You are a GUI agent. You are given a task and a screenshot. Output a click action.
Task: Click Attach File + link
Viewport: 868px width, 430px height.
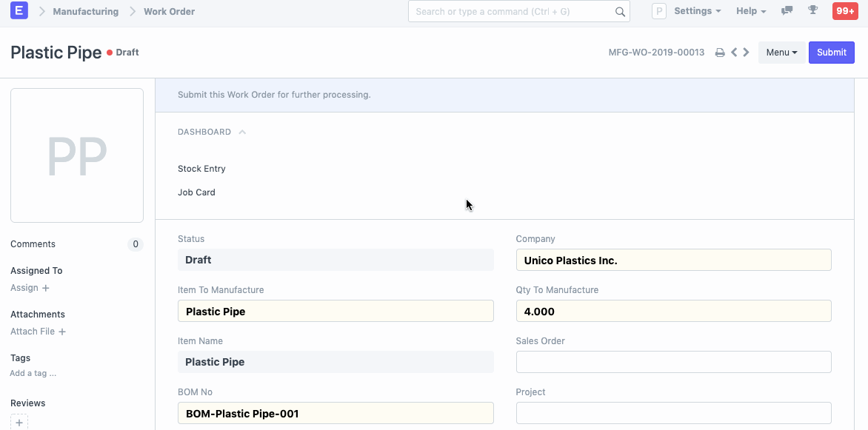coord(38,332)
